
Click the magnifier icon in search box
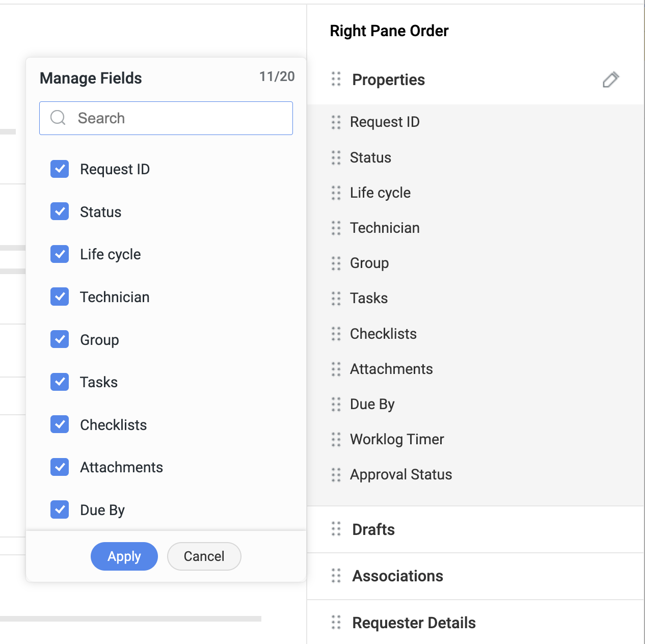pos(58,118)
